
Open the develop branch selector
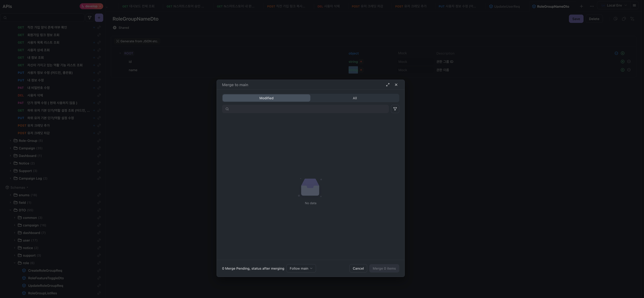coord(91,6)
